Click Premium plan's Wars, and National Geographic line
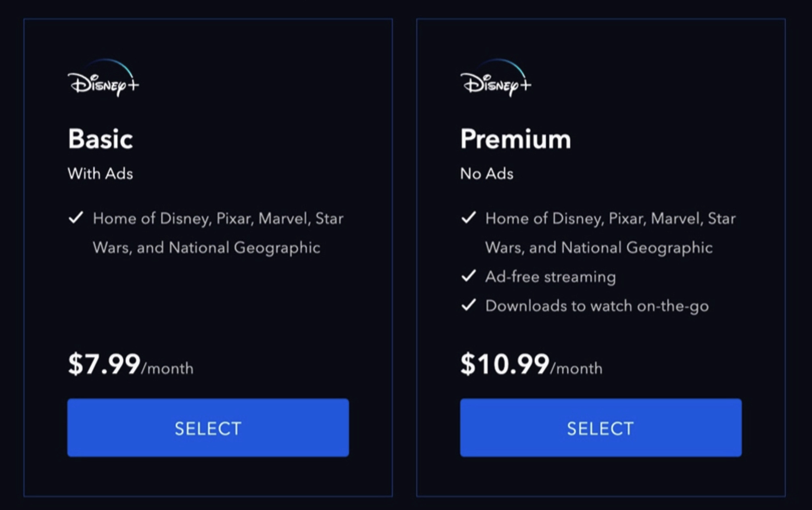The image size is (812, 510). (599, 248)
